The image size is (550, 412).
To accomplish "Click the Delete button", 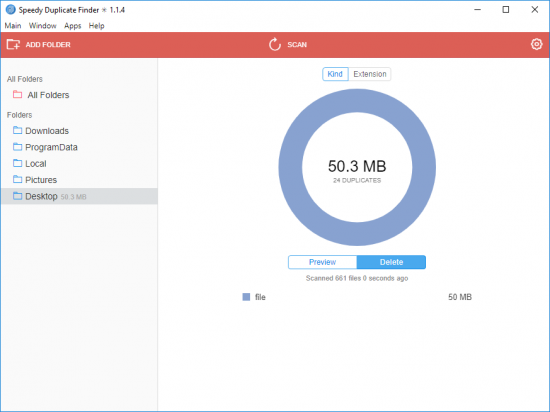I will 391,262.
